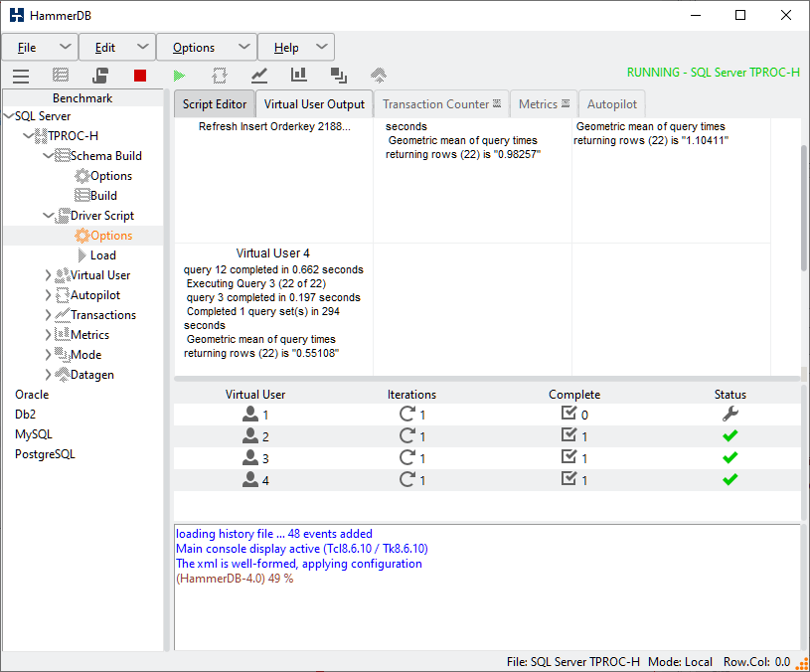Select the PostgreSQL database entry

pyautogui.click(x=45, y=454)
